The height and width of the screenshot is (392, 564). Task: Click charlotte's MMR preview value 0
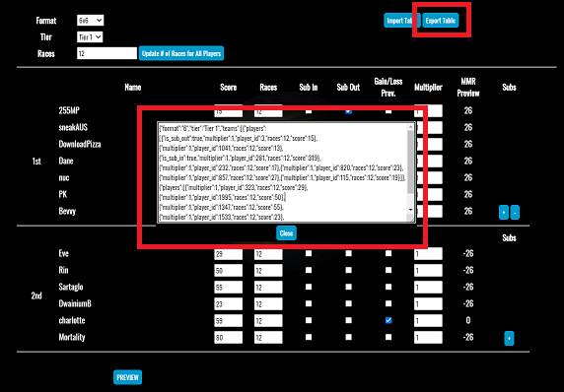point(468,320)
